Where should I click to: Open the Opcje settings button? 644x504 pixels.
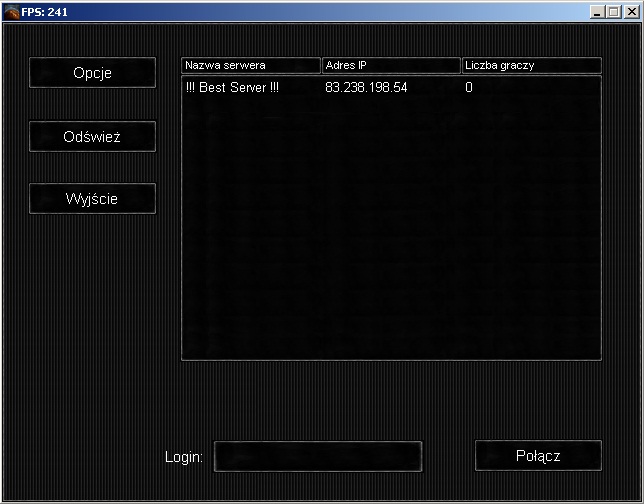coord(92,73)
